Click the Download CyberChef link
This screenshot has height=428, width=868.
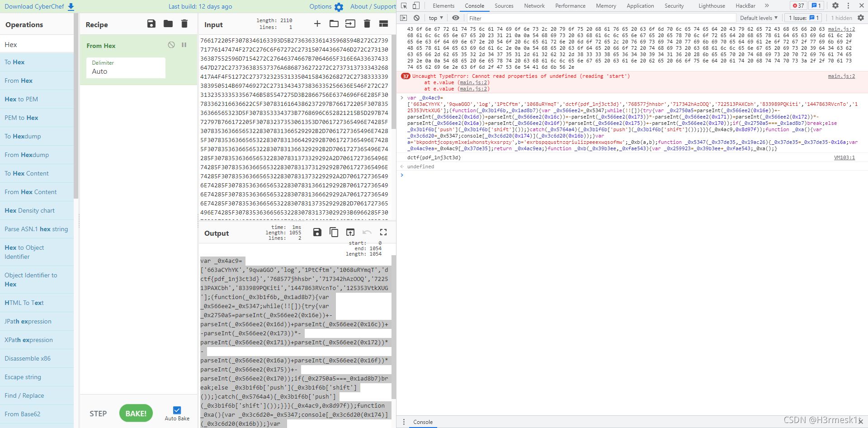point(39,6)
